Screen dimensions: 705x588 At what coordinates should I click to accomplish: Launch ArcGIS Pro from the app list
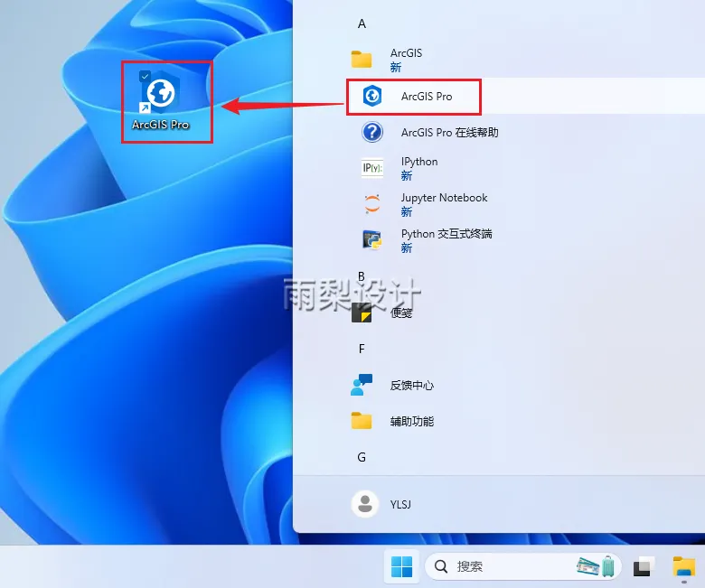[526, 96]
